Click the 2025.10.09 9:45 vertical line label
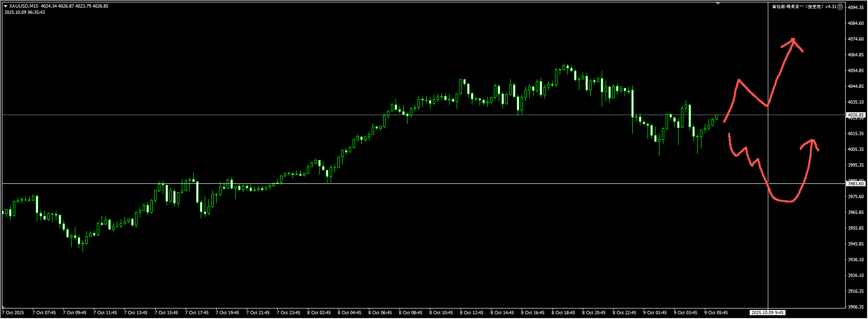Image resolution: width=868 pixels, height=319 pixels. pos(767,313)
